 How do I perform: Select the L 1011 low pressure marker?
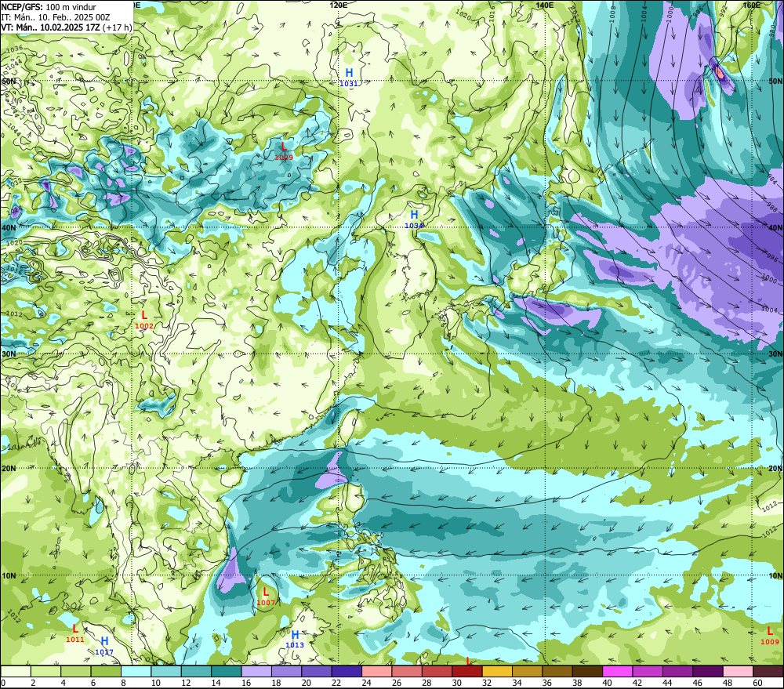pyautogui.click(x=75, y=633)
